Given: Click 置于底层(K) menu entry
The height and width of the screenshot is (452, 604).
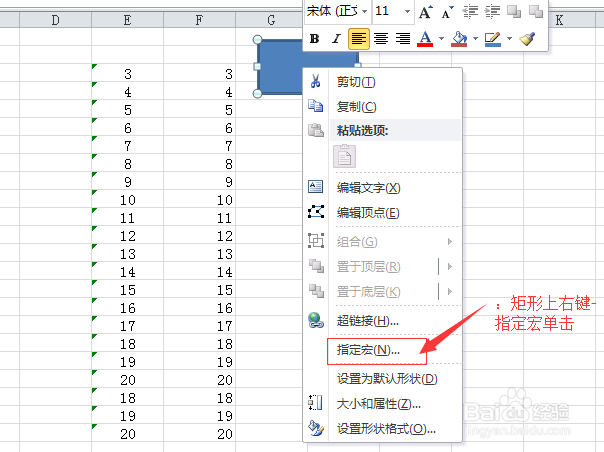Looking at the screenshot, I should (369, 292).
